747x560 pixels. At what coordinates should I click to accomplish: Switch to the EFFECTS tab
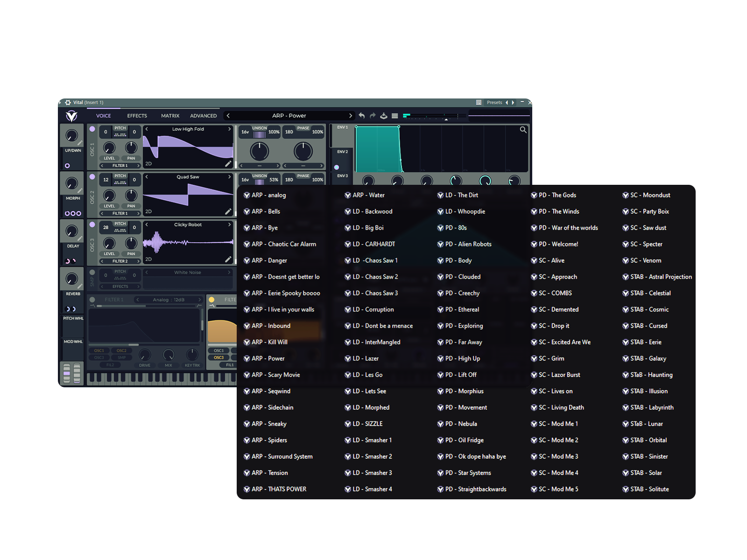coord(137,116)
